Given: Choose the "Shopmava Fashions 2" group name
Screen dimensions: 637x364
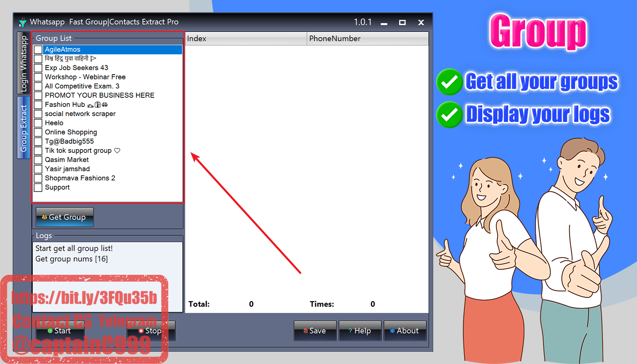Looking at the screenshot, I should pos(80,178).
